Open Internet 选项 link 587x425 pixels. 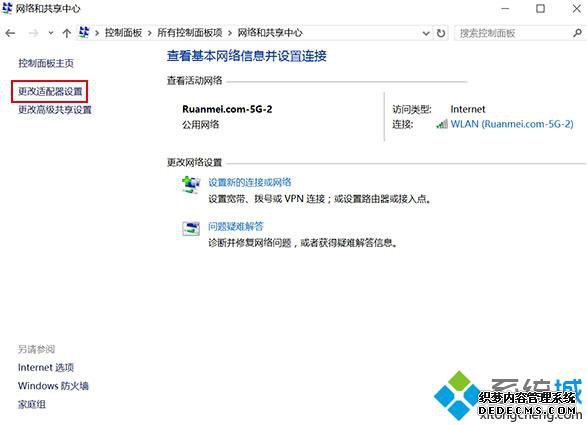click(x=46, y=367)
